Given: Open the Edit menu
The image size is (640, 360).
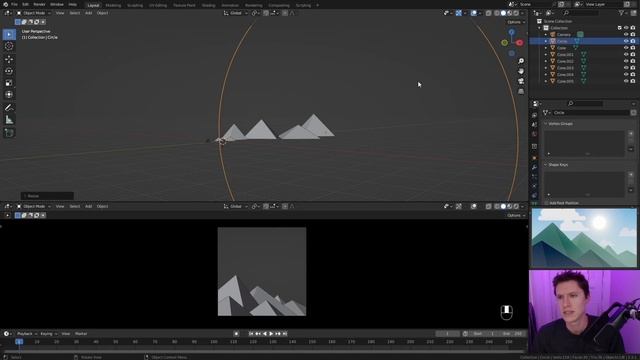Looking at the screenshot, I should 25,4.
